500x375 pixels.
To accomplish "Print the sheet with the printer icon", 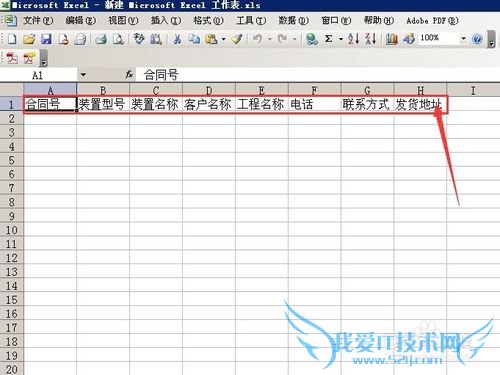I will (101, 39).
